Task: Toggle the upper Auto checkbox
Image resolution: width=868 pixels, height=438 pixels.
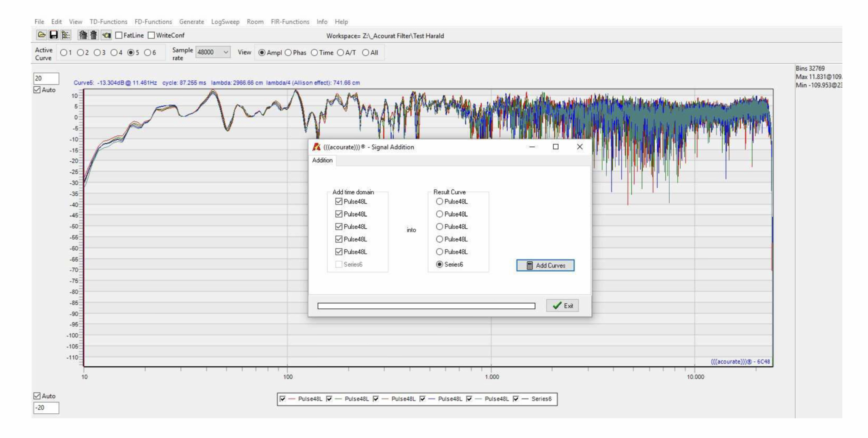Action: tap(37, 90)
